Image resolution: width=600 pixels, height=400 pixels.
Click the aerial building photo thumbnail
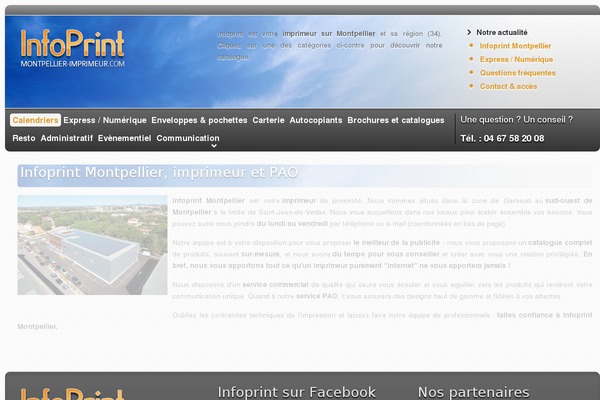[x=92, y=245]
